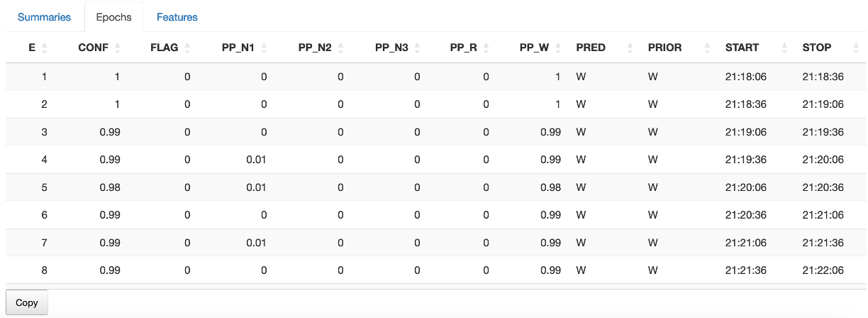Click epoch 4 PP_N1 value cell
This screenshot has width=868, height=318.
click(256, 160)
